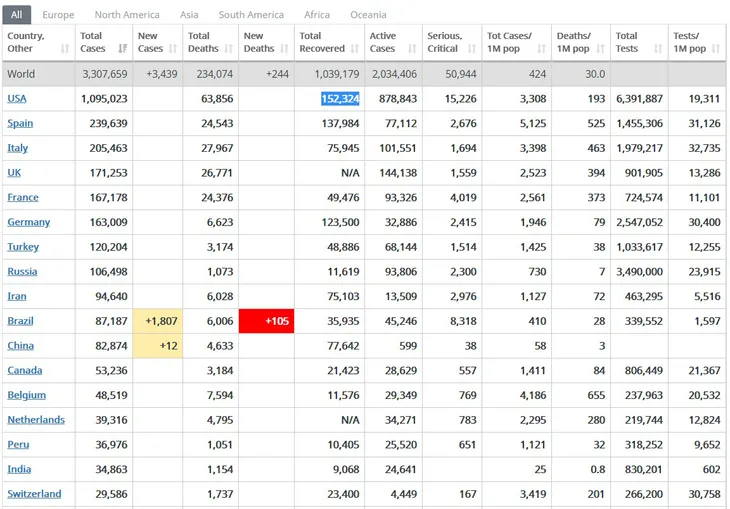Follow the Iran link
The height and width of the screenshot is (509, 730).
click(x=17, y=296)
